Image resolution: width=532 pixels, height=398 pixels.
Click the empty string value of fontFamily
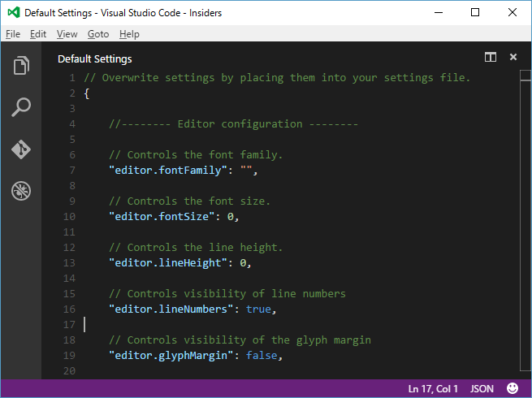246,168
